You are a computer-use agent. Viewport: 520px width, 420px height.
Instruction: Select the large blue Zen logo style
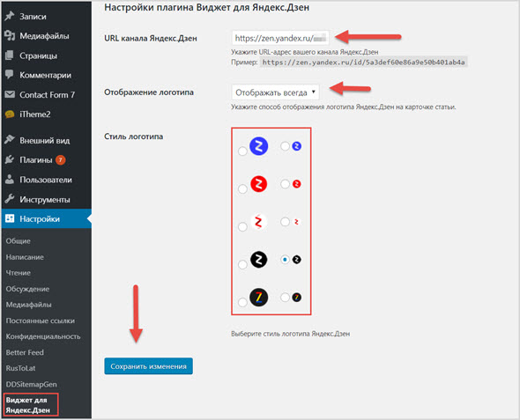(x=242, y=151)
